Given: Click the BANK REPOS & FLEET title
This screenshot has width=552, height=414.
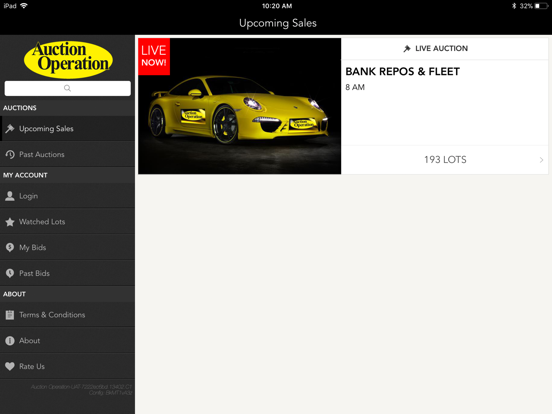Looking at the screenshot, I should (x=402, y=71).
